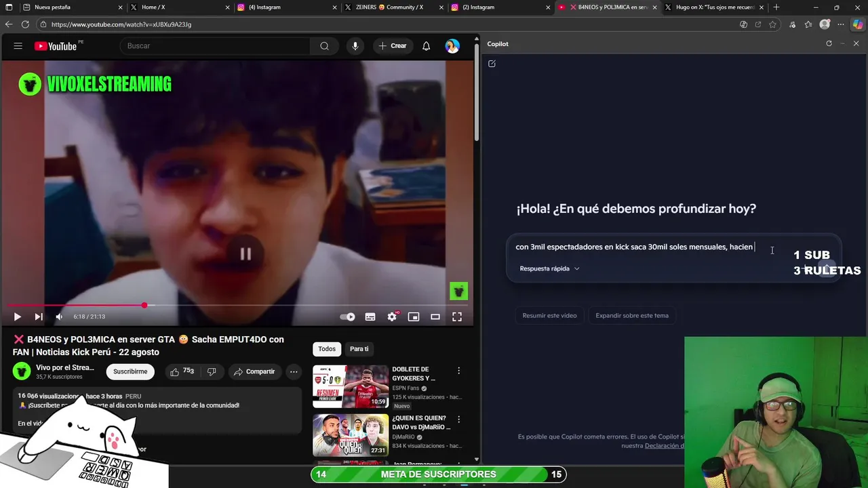Click the channel watermark on the video

coord(458,291)
